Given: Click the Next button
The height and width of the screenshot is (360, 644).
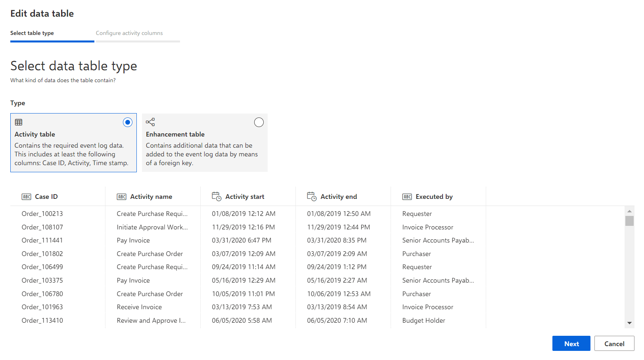Looking at the screenshot, I should (571, 344).
